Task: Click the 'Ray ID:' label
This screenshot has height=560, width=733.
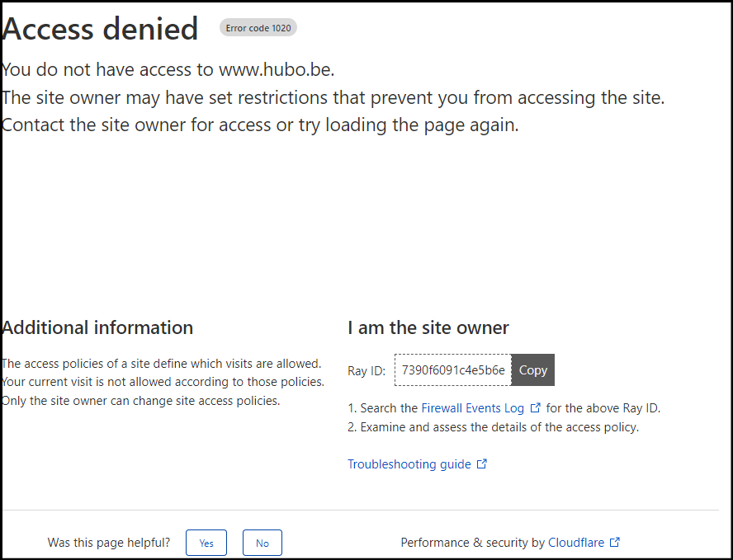Action: 366,371
